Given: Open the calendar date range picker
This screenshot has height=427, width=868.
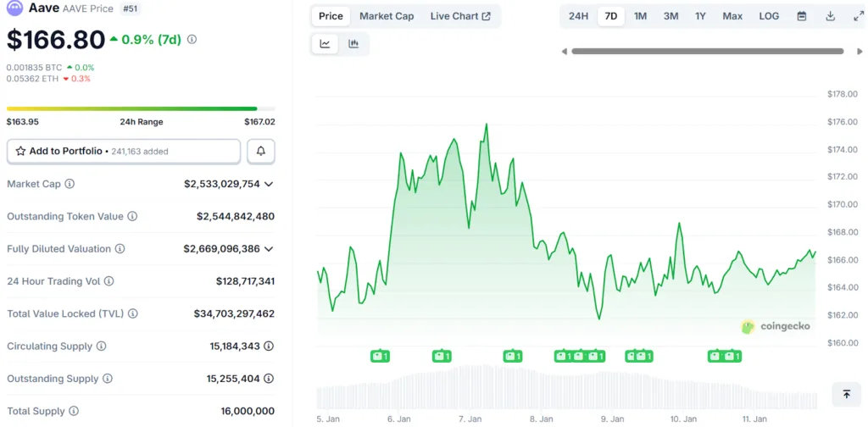Looking at the screenshot, I should [802, 16].
